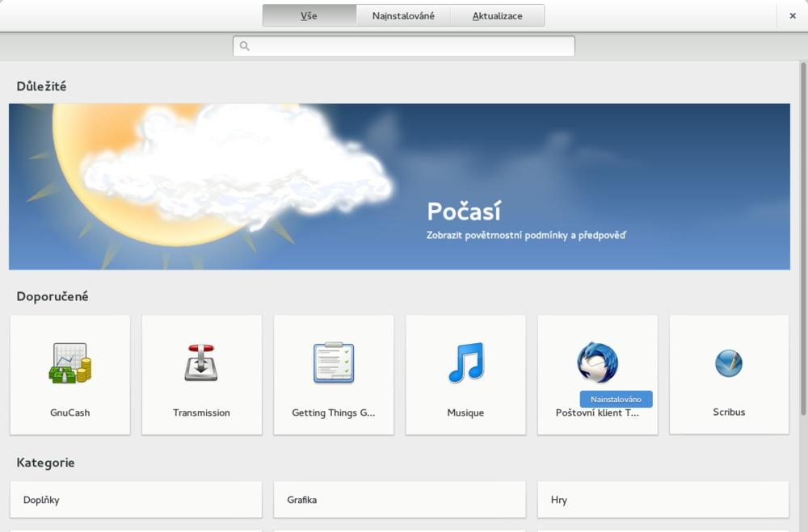Open the Doplňky category

[136, 499]
